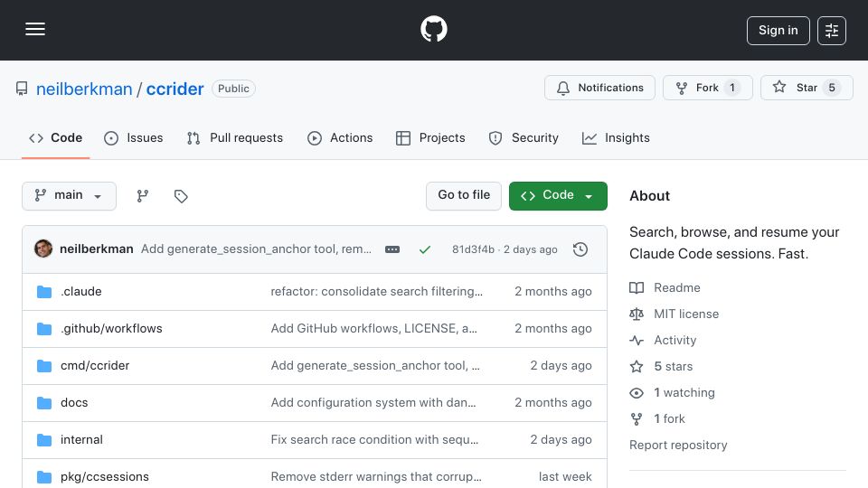Click 'last week' in pkg/ccsessions row

tap(565, 476)
